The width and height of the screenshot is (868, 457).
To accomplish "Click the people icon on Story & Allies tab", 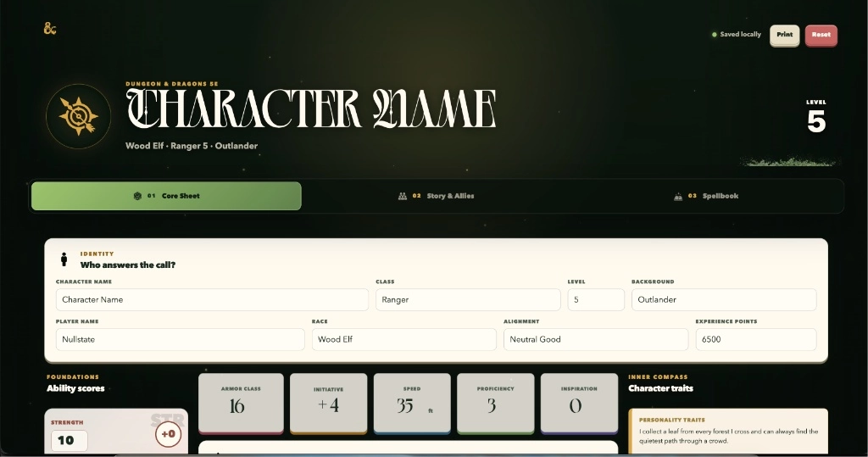I will 403,196.
